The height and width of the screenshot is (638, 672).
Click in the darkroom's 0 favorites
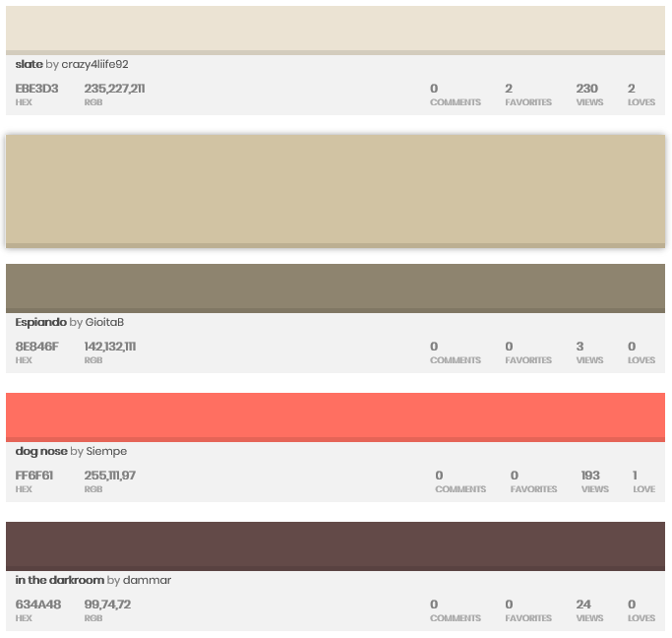pos(509,605)
